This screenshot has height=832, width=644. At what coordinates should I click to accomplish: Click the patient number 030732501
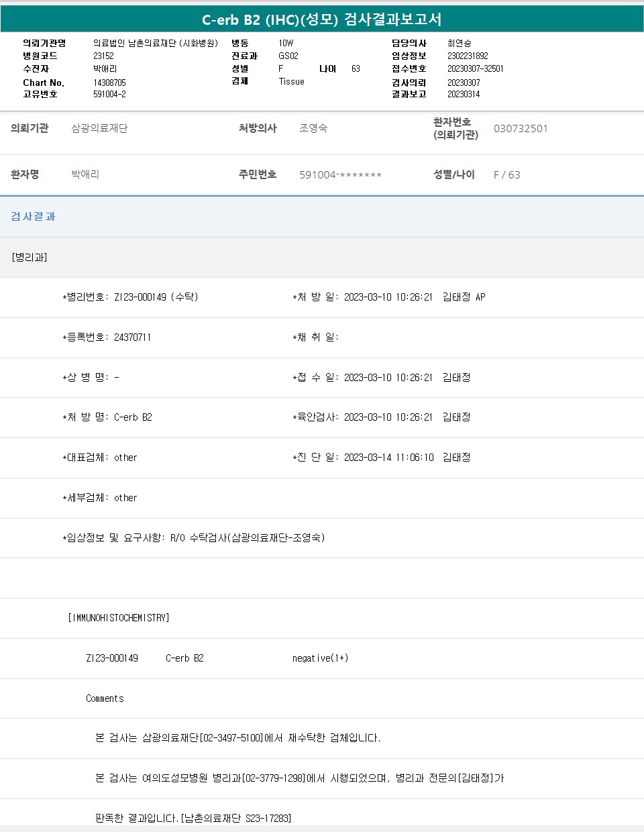pyautogui.click(x=521, y=128)
